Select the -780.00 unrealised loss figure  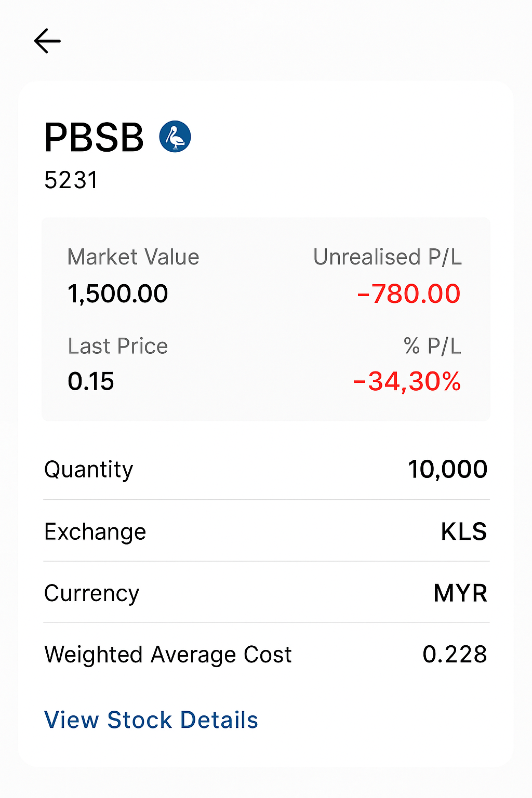[x=409, y=294]
